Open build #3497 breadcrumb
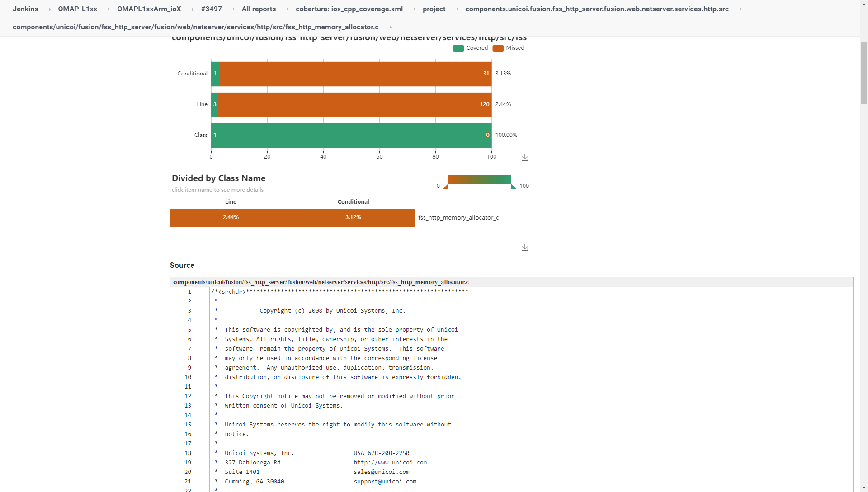The image size is (868, 492). (x=211, y=9)
